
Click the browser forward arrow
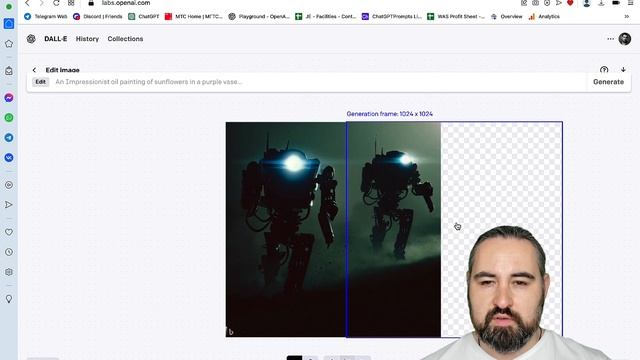pyautogui.click(x=41, y=3)
